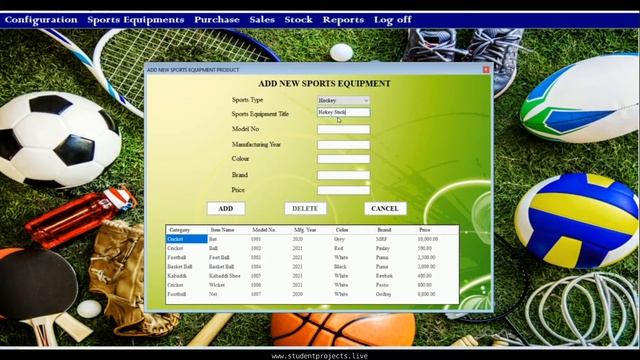Choose Log off from the menu bar

tap(393, 20)
